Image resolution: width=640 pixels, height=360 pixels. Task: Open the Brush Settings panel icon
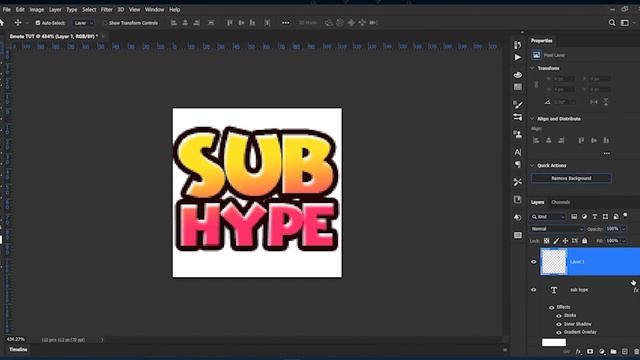(x=518, y=117)
